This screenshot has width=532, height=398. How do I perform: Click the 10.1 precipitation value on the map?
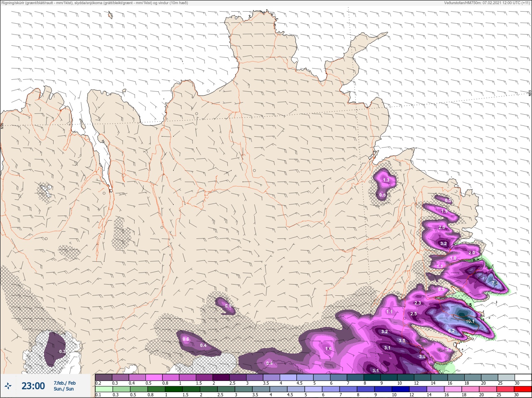[x=470, y=321]
